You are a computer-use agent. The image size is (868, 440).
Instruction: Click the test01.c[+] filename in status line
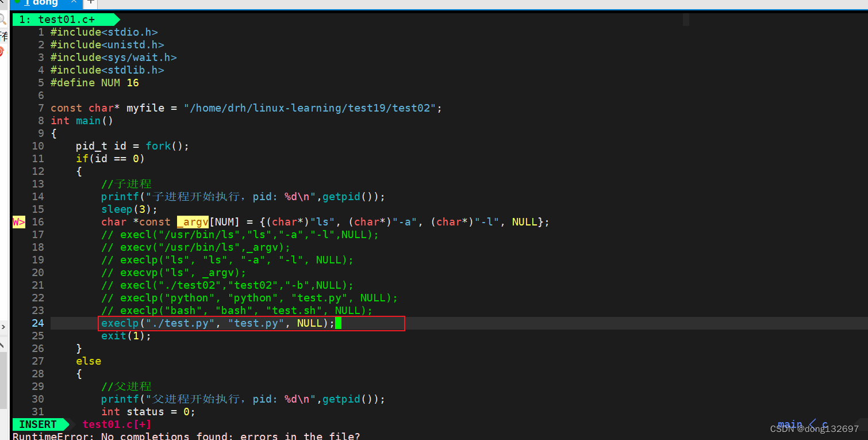pos(117,424)
